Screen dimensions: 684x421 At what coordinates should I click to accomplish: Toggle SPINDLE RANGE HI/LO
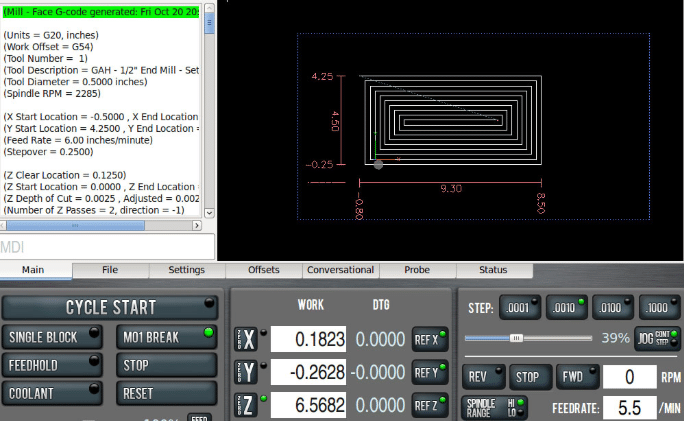point(494,408)
